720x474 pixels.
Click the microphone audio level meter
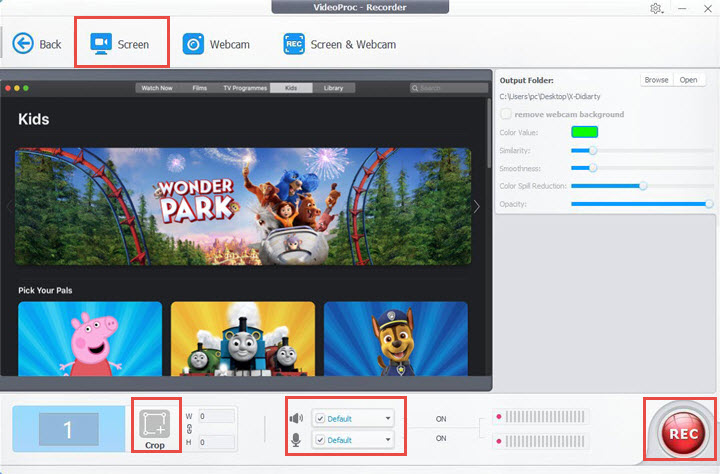(x=541, y=441)
